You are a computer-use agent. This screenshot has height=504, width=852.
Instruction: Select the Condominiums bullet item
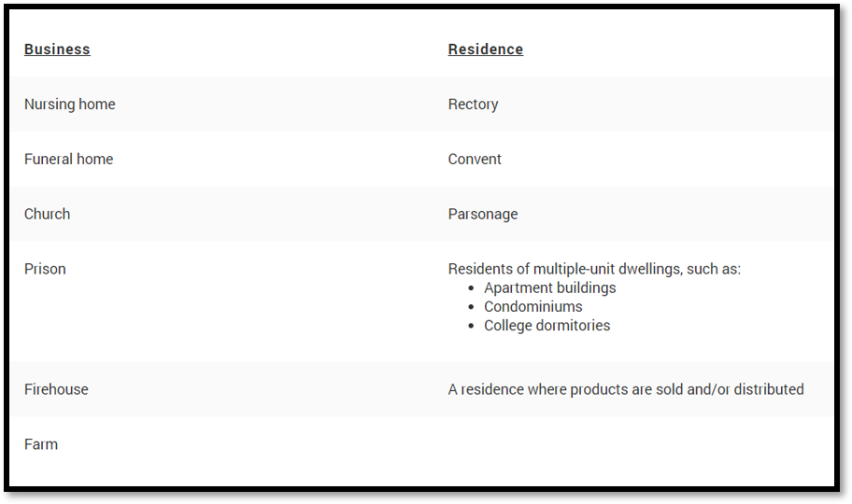(533, 307)
